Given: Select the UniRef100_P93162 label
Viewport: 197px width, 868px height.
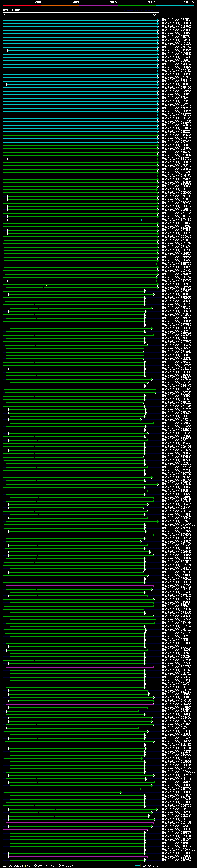Looking at the screenshot, I should (177, 626).
